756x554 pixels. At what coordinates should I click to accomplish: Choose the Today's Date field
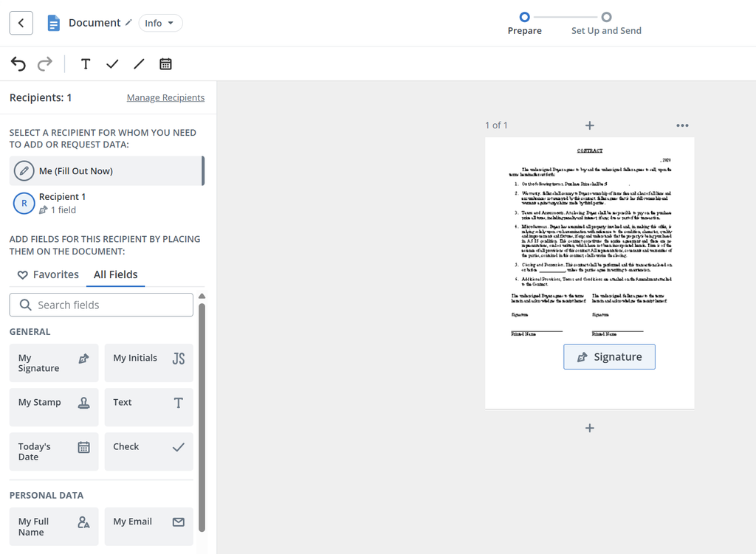click(x=54, y=451)
